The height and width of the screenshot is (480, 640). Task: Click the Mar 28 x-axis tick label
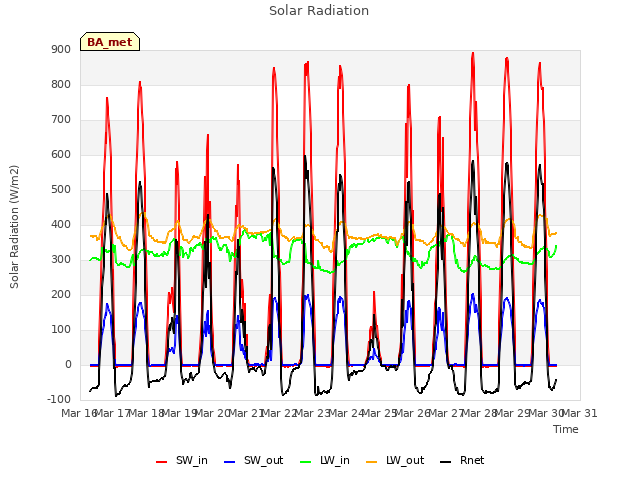click(480, 413)
